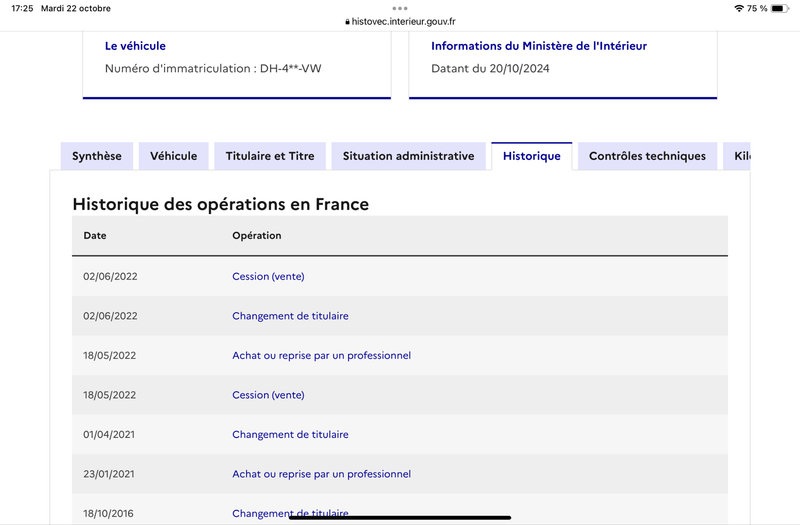800x525 pixels.
Task: Open Achat ou reprise par un professionnel 18/05/2022
Action: pos(321,356)
